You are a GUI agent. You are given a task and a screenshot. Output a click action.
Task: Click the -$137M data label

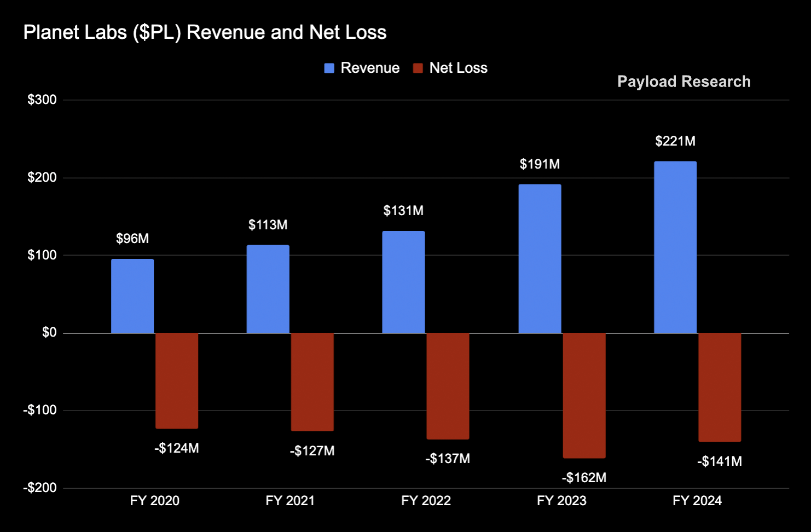448,459
